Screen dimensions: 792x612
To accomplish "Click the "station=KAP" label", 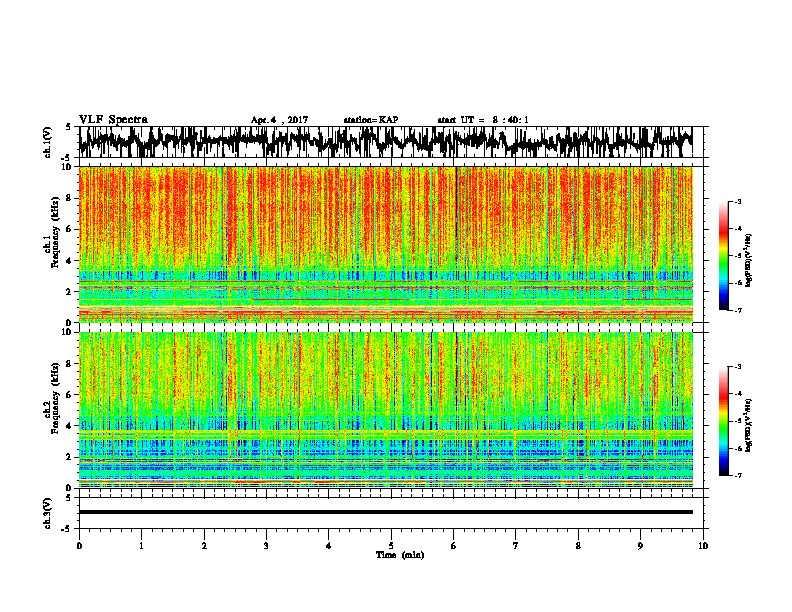I will click(371, 120).
